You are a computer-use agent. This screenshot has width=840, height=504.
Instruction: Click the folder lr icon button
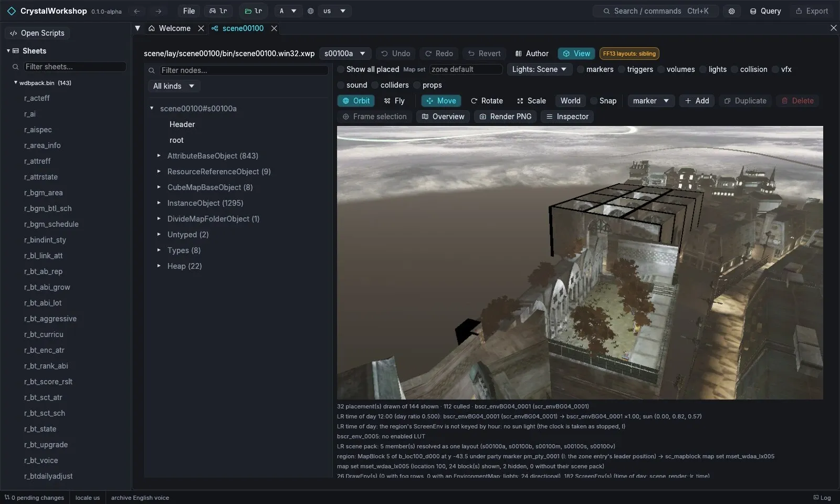pyautogui.click(x=254, y=11)
